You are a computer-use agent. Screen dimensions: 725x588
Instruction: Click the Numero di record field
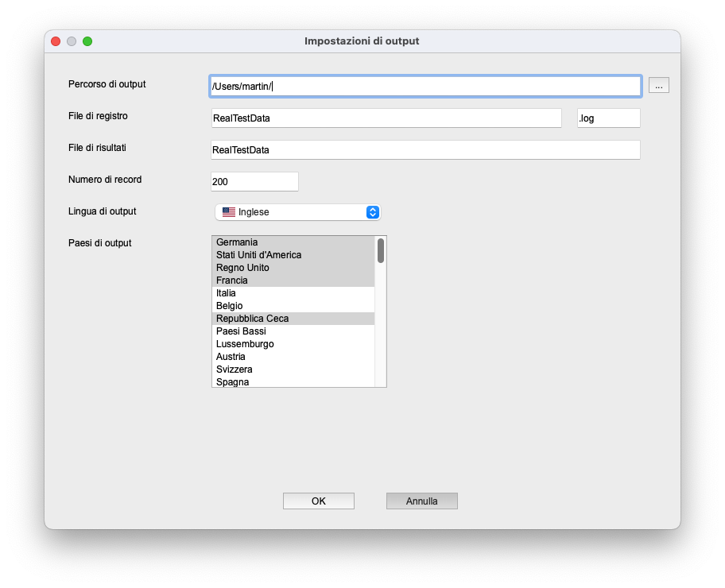coord(254,182)
